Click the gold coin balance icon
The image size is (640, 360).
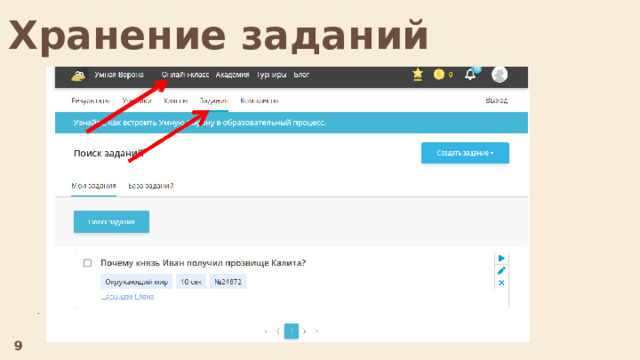pos(439,75)
